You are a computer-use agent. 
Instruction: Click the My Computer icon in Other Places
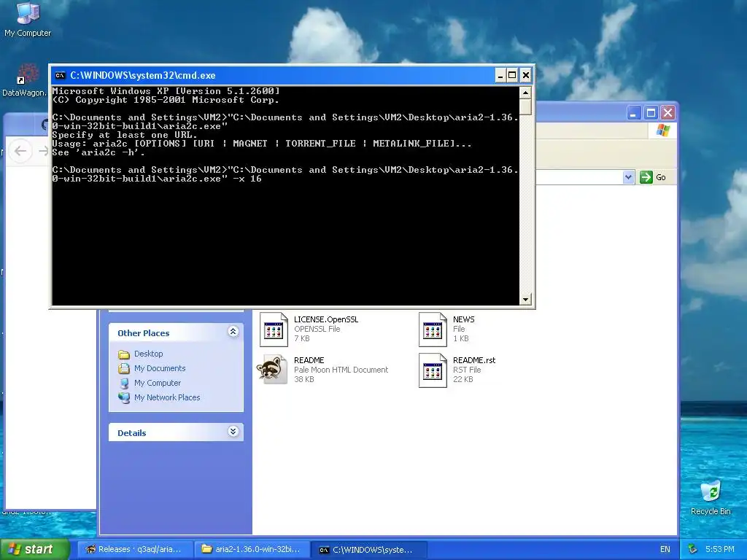coord(124,384)
